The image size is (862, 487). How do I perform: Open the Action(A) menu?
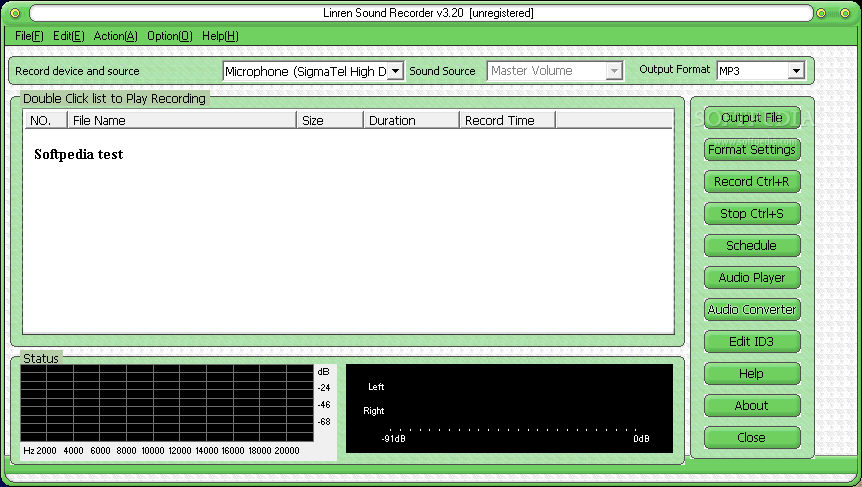(x=115, y=36)
